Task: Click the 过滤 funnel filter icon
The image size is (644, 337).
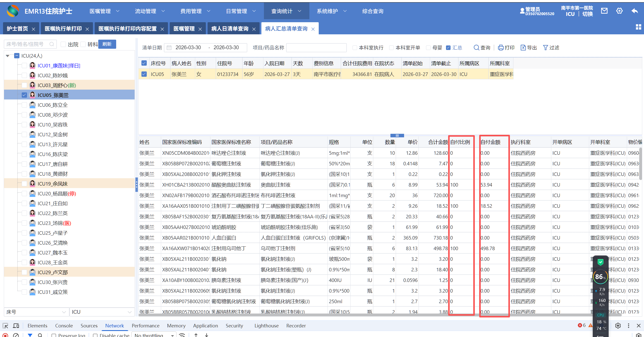Action: point(545,47)
